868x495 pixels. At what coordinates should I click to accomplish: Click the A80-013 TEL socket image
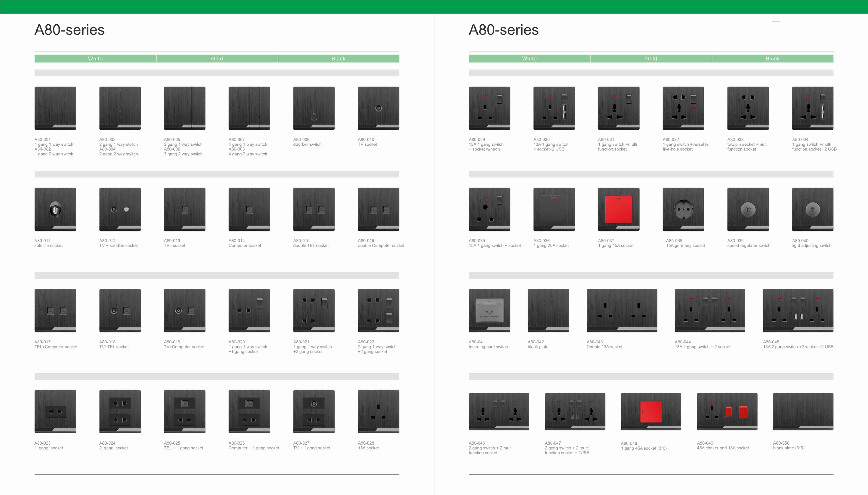(185, 209)
